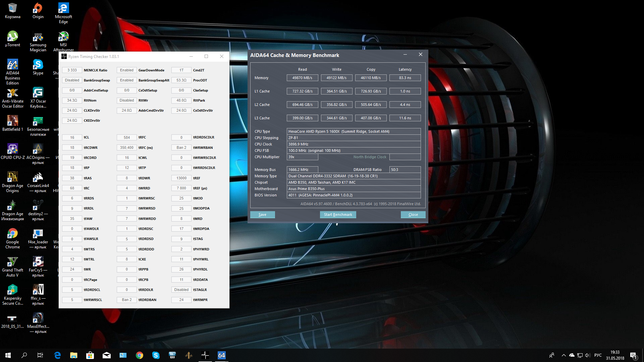The width and height of the screenshot is (644, 362).
Task: Click the Save button in AIDA64
Action: [x=262, y=215]
